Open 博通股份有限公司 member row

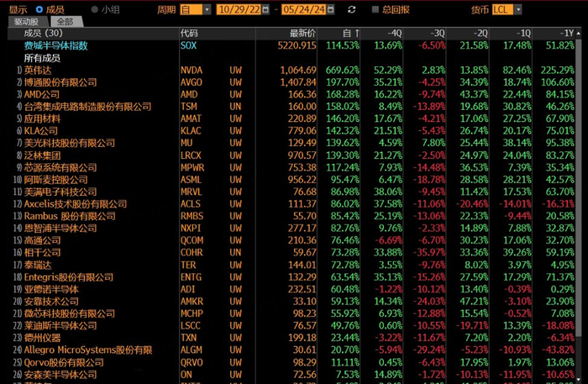click(60, 82)
